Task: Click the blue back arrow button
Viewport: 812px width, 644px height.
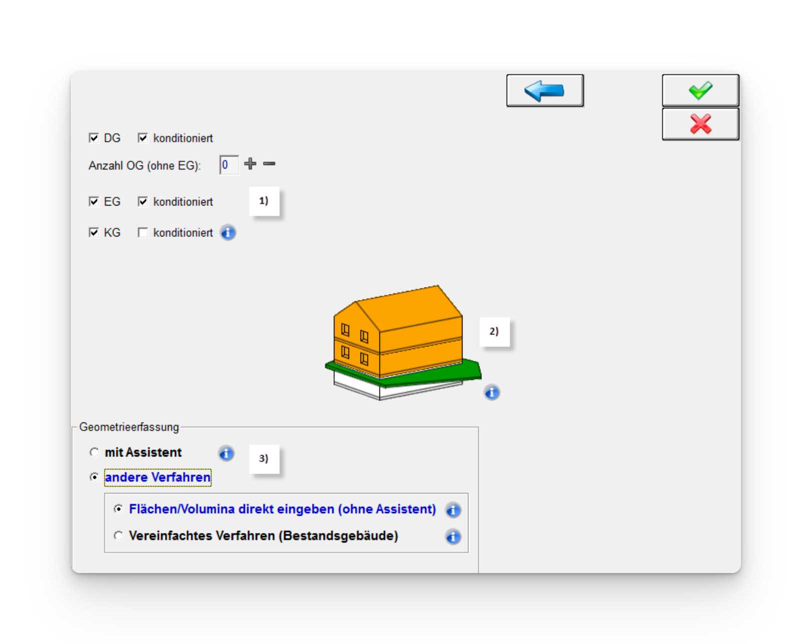Action: (x=544, y=90)
